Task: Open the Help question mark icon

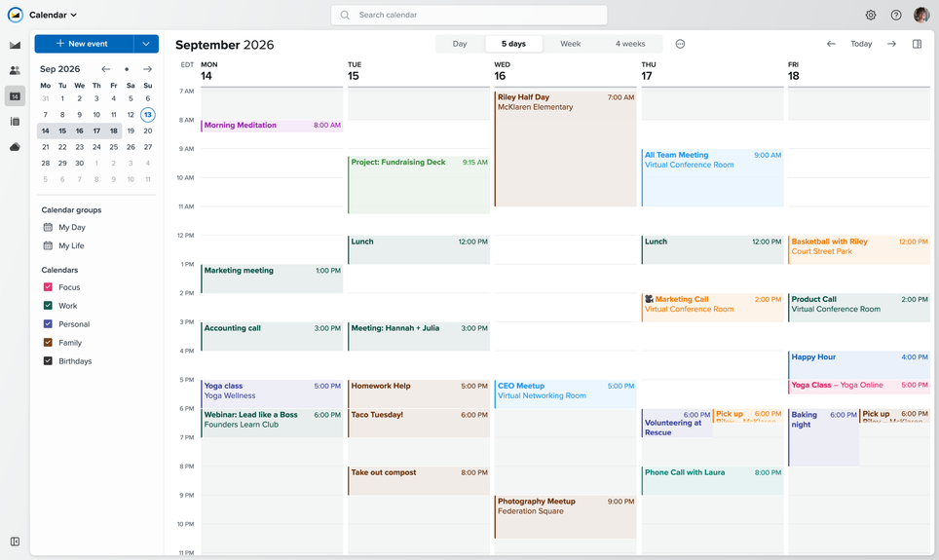Action: pyautogui.click(x=896, y=15)
